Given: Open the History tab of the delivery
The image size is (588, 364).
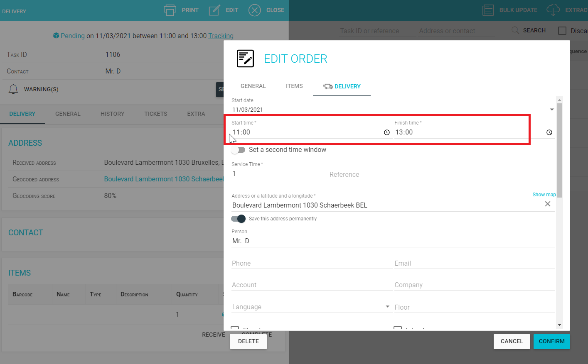Looking at the screenshot, I should 112,113.
